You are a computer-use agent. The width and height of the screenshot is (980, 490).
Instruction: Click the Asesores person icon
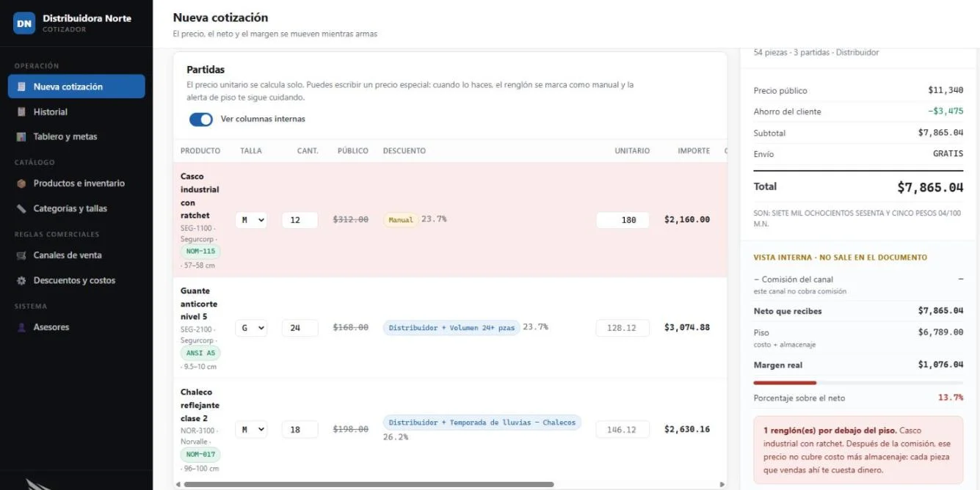coord(21,327)
